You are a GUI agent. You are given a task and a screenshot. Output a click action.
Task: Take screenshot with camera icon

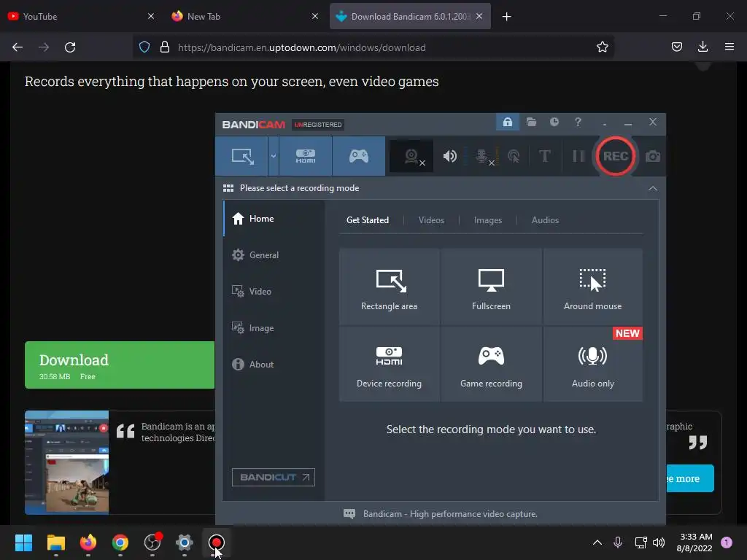coord(653,156)
